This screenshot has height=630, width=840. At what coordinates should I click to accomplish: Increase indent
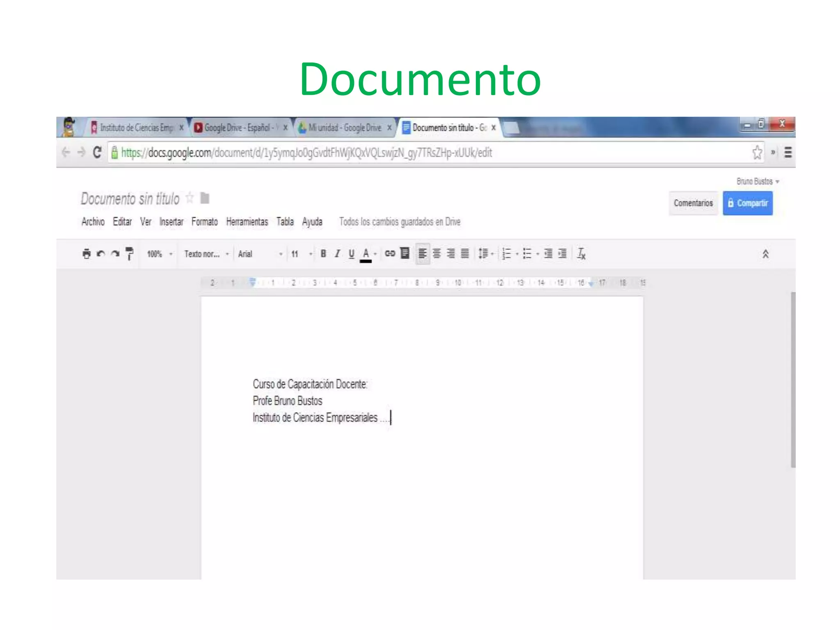pos(562,254)
